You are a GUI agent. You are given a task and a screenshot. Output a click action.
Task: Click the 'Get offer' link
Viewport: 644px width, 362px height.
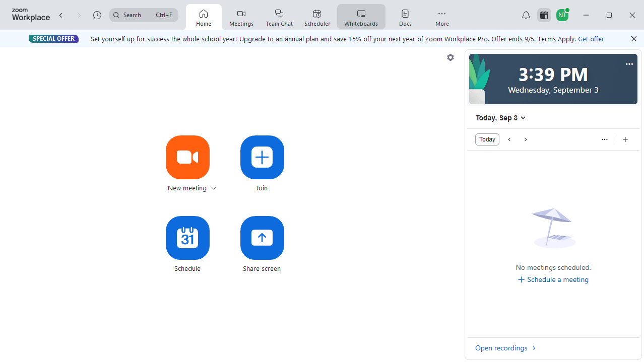tap(591, 38)
